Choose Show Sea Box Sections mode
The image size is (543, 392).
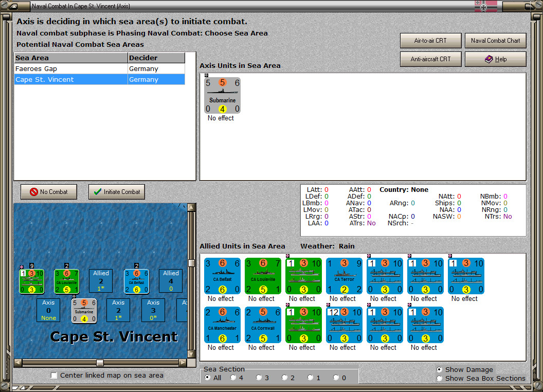tap(439, 379)
